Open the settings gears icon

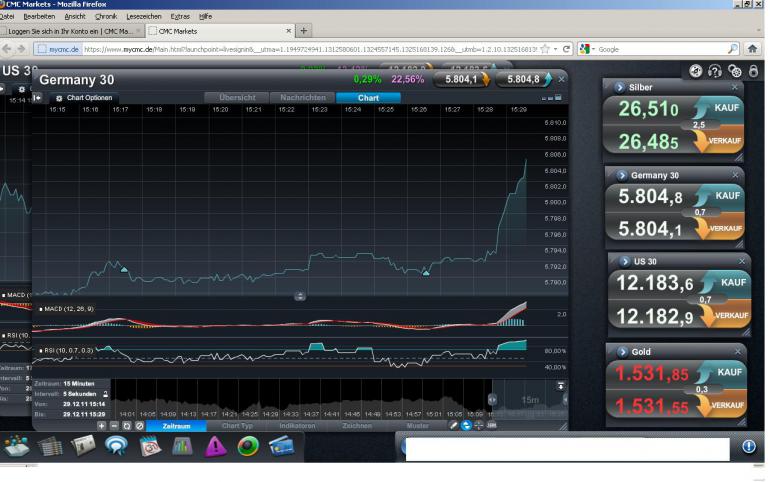pos(735,71)
